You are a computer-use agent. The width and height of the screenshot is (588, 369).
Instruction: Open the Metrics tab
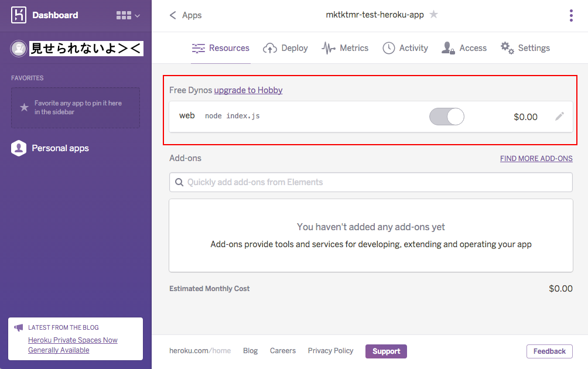(x=345, y=48)
